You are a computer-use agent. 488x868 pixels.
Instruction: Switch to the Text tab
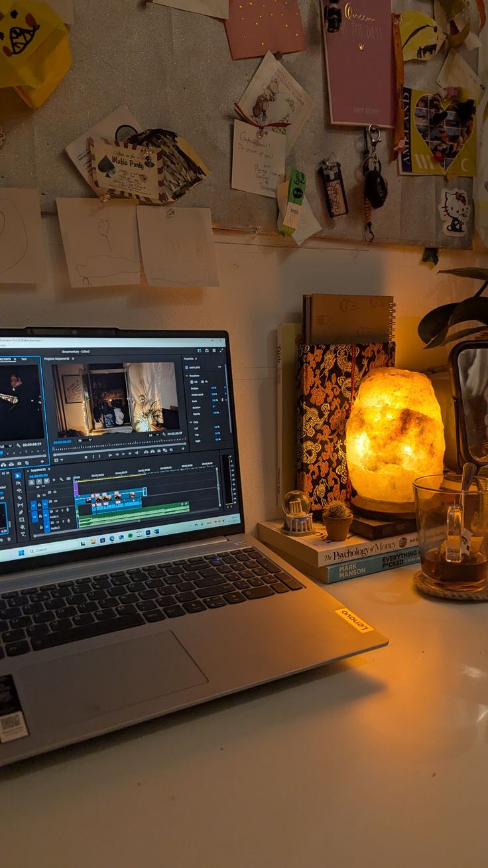point(23,359)
